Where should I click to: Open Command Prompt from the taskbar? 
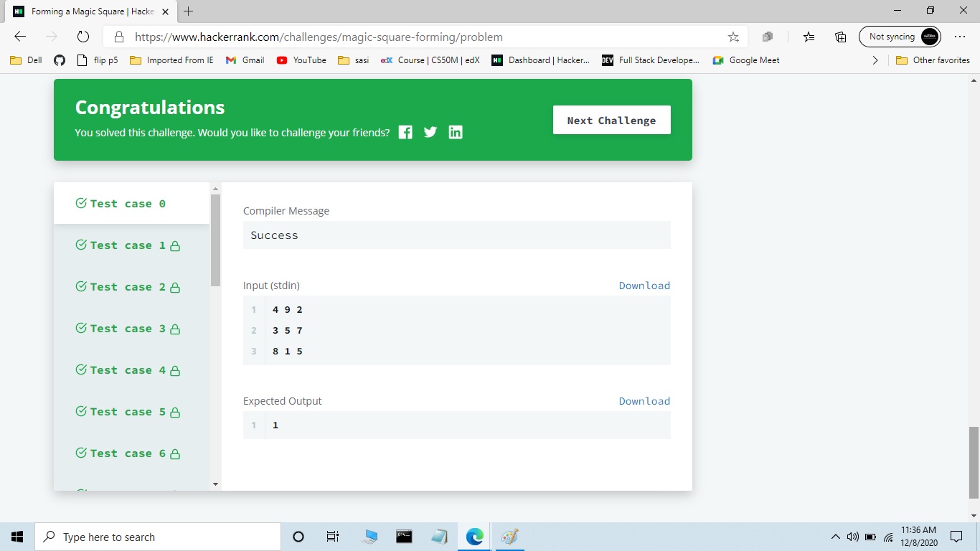coord(403,536)
